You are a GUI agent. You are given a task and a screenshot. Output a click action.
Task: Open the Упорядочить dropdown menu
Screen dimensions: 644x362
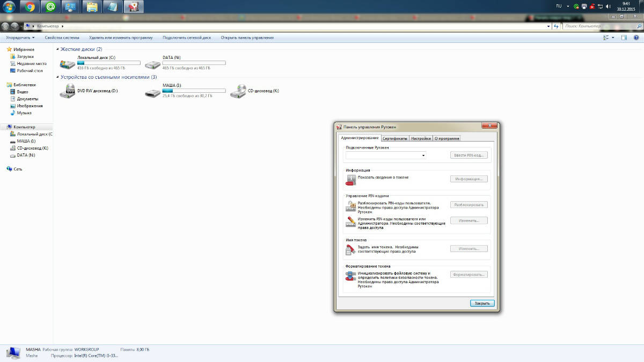(x=20, y=38)
